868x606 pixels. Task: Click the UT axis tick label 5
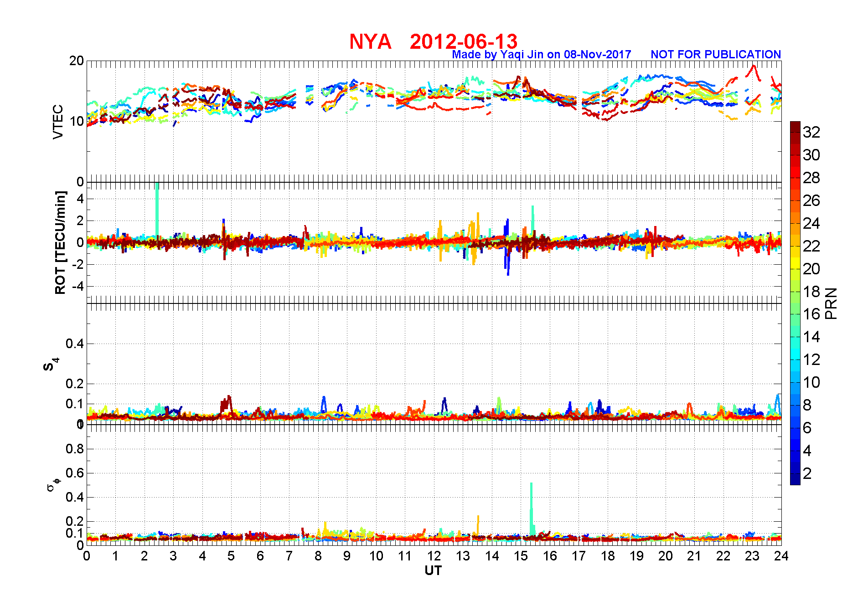231,556
